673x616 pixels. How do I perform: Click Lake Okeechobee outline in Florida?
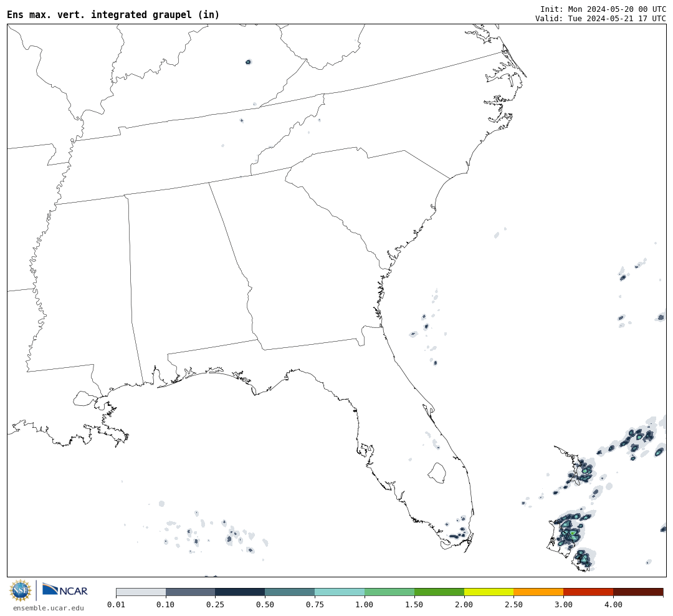437,473
